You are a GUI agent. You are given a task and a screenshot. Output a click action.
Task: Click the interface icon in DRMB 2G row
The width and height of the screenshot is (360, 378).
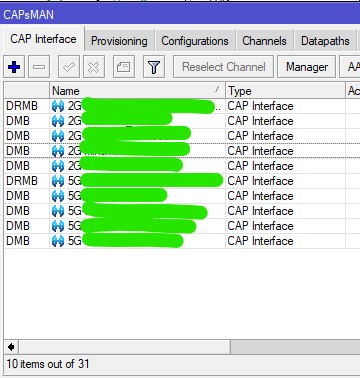[x=58, y=106]
